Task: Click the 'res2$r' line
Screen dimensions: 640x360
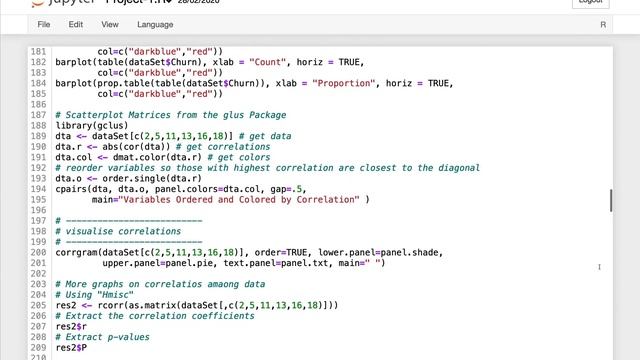Action: [x=71, y=327]
